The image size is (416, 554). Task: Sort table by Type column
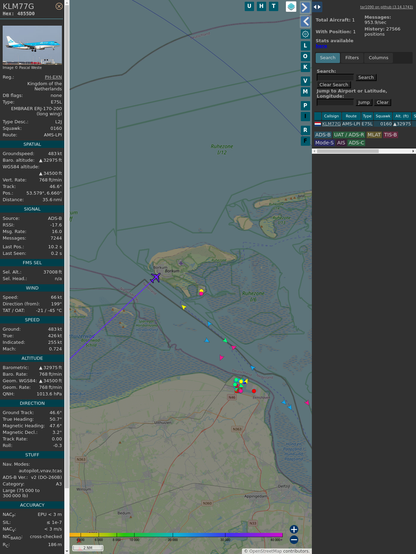pyautogui.click(x=367, y=116)
